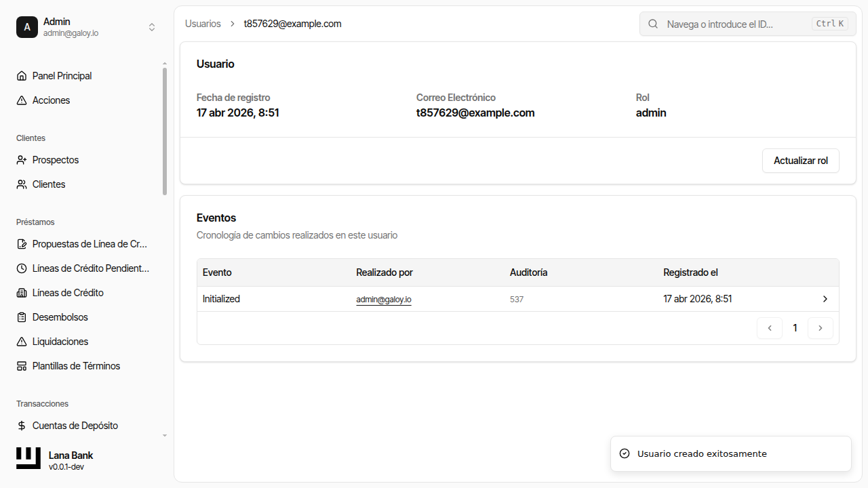
Task: Click the Cuentas de Depósito dollar icon
Action: (22, 426)
